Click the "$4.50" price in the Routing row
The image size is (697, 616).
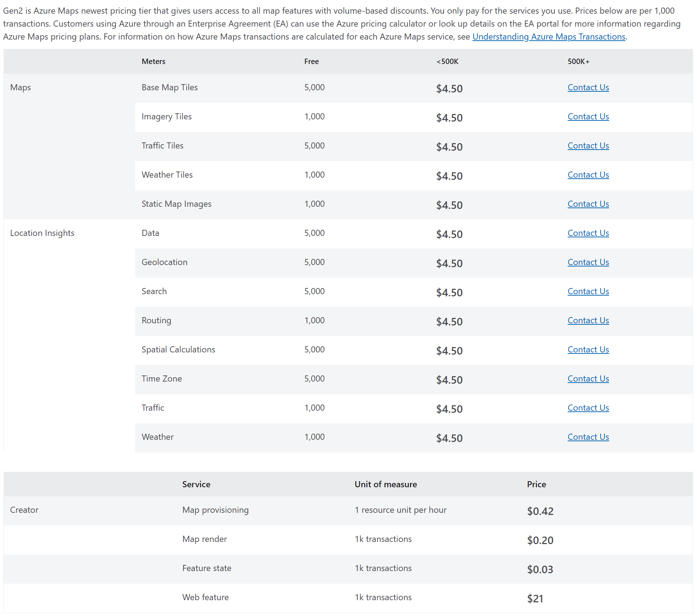pos(450,321)
